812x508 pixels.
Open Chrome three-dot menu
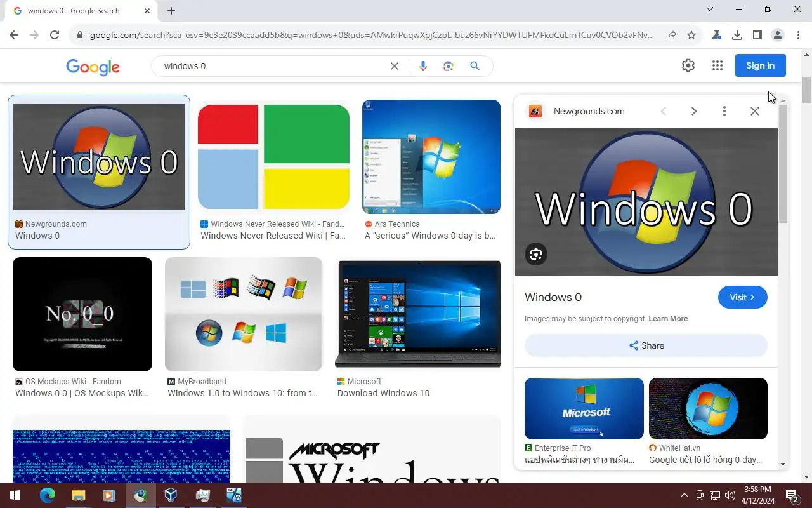tap(798, 36)
